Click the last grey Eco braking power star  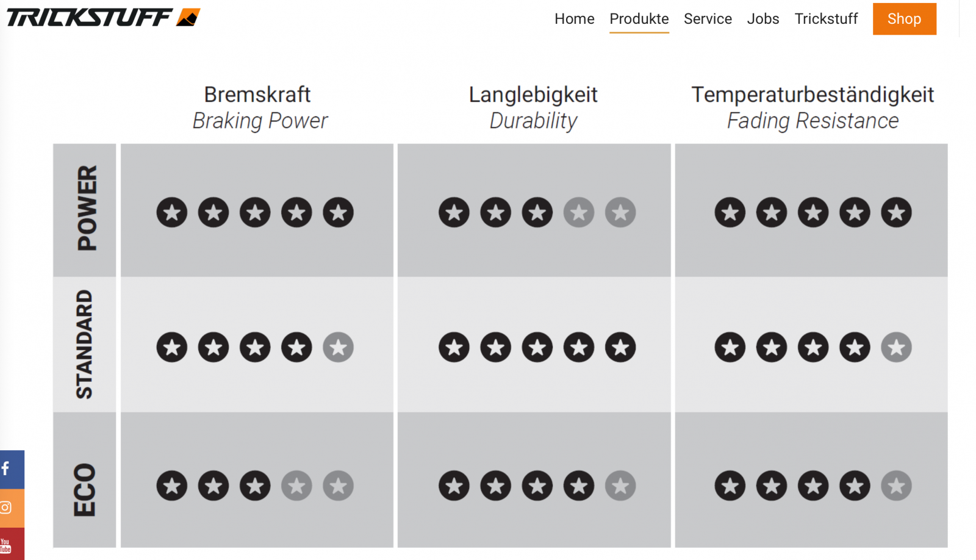(339, 486)
